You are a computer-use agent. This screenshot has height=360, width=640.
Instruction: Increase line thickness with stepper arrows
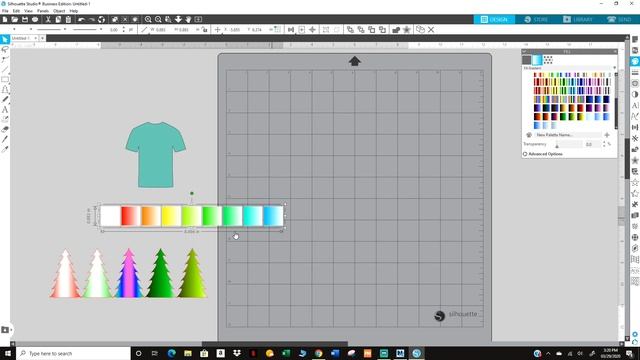tap(123, 29)
